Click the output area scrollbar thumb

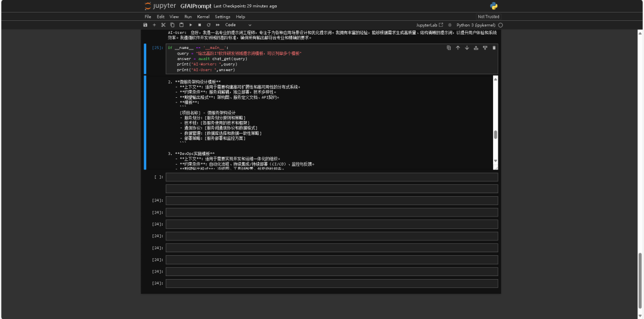(x=496, y=135)
